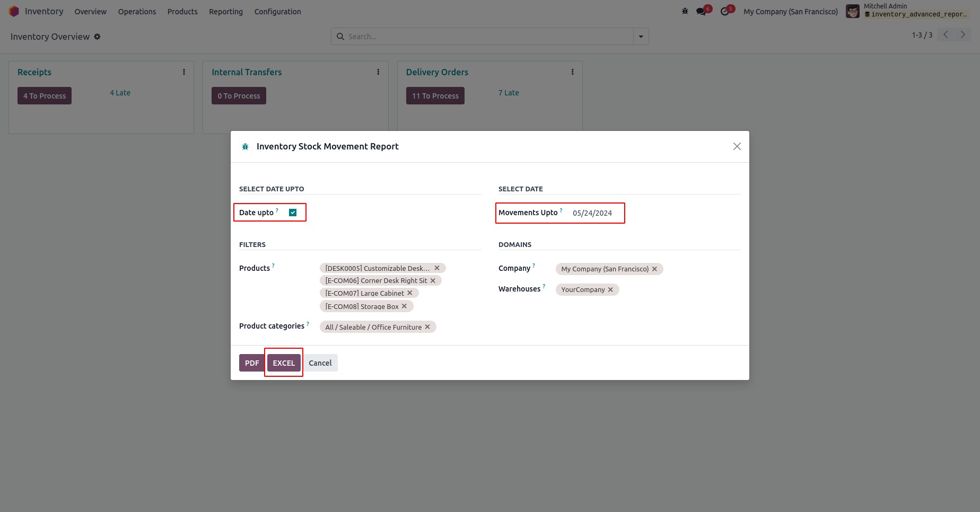Remove My Company (San Francisco) tag
Image resolution: width=980 pixels, height=512 pixels.
[x=654, y=269]
